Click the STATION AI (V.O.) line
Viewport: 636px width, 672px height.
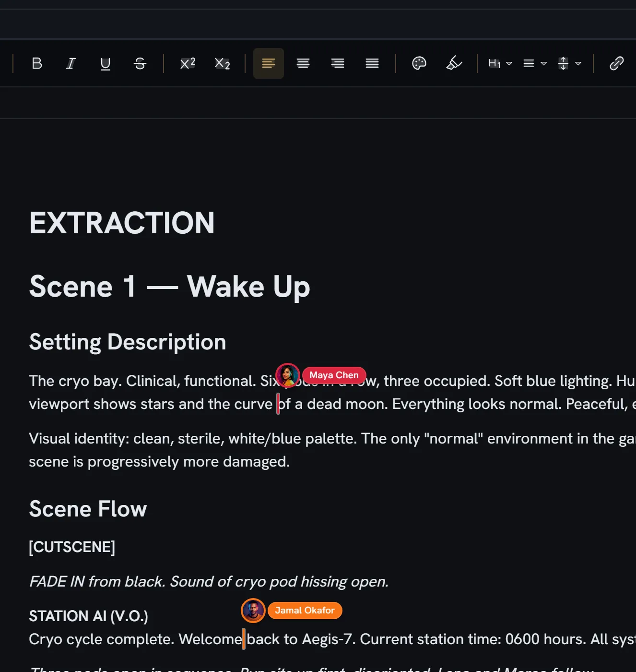(88, 616)
